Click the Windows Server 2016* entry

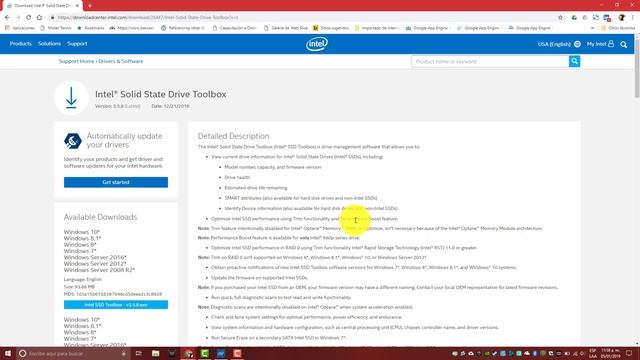95,257
